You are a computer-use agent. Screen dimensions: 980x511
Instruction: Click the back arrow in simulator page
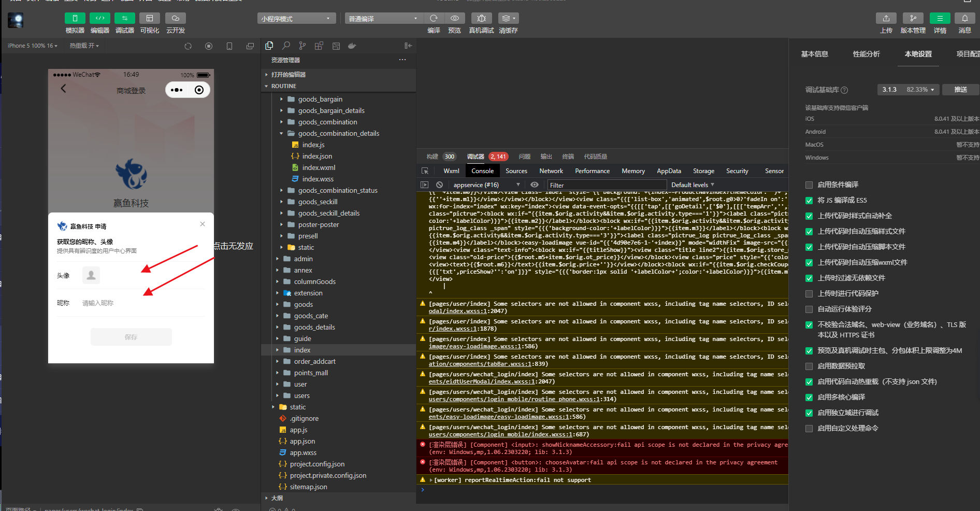[63, 89]
